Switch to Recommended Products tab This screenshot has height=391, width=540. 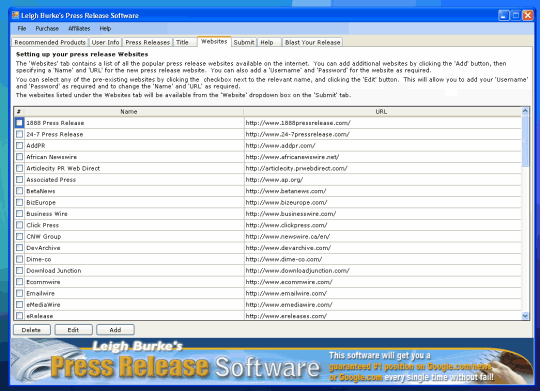[50, 42]
